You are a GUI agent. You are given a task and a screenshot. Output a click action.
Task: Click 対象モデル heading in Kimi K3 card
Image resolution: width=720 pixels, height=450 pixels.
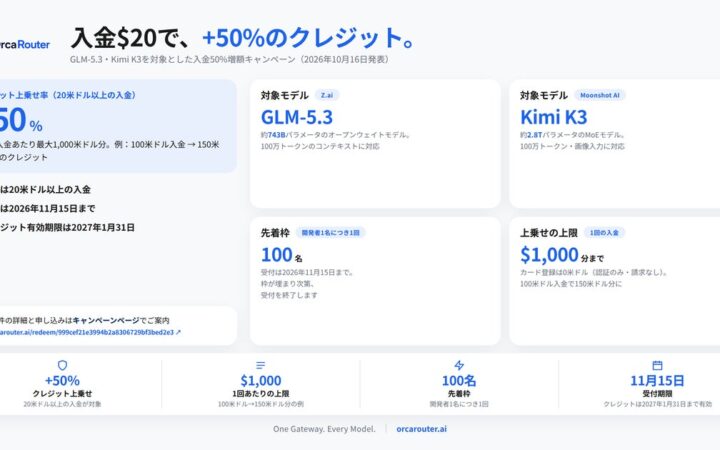coord(544,95)
